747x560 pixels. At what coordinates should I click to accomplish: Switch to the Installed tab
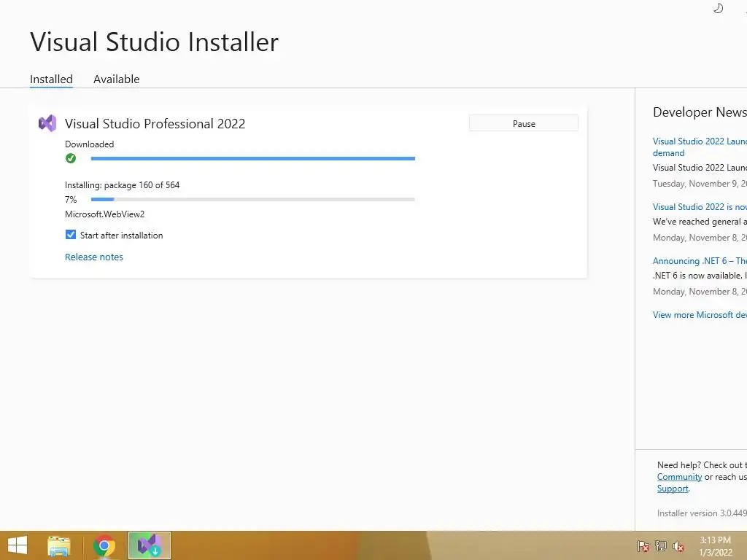click(x=52, y=79)
